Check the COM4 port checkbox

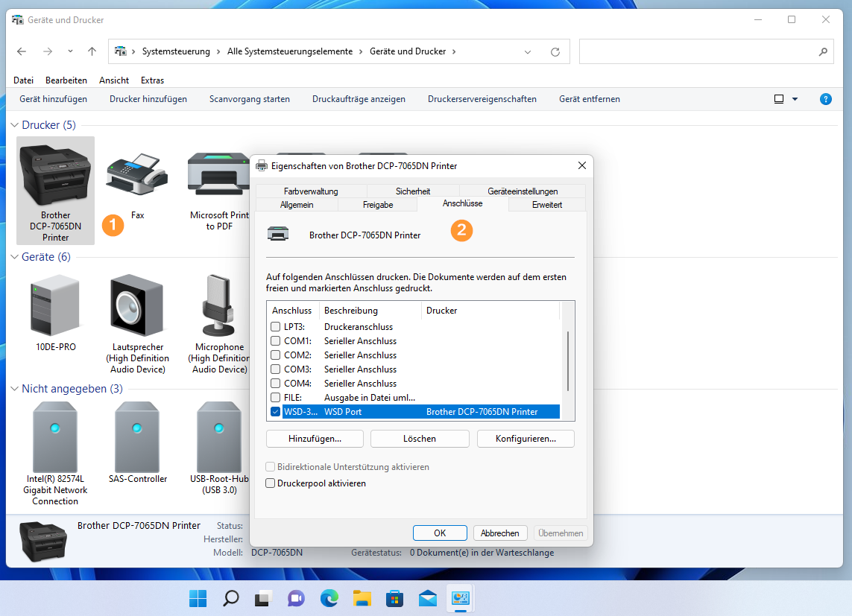(x=276, y=383)
